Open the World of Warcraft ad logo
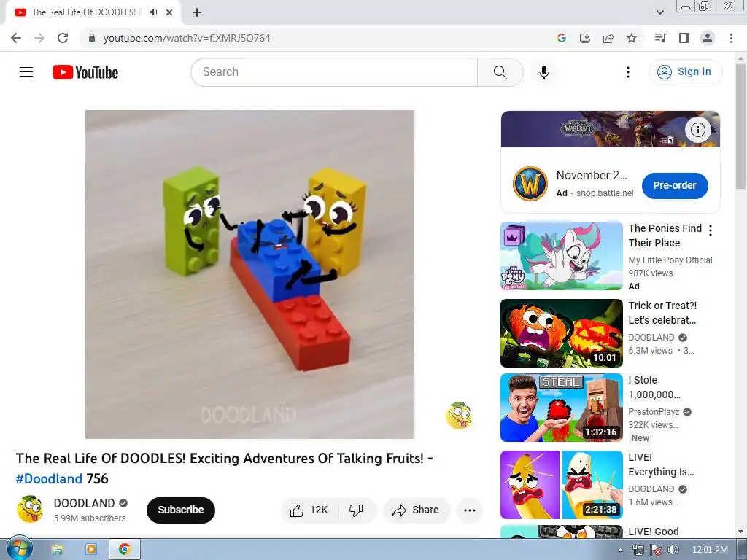Screen dimensions: 747x560 530,184
